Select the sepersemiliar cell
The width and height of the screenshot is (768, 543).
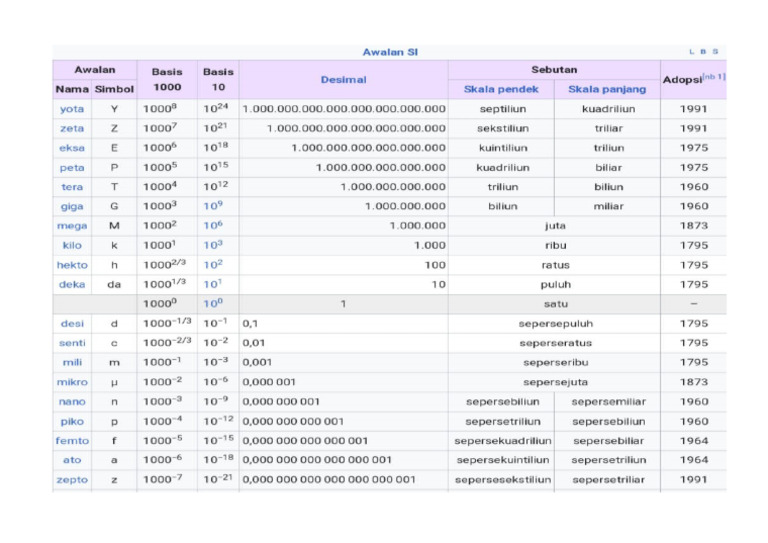[608, 401]
